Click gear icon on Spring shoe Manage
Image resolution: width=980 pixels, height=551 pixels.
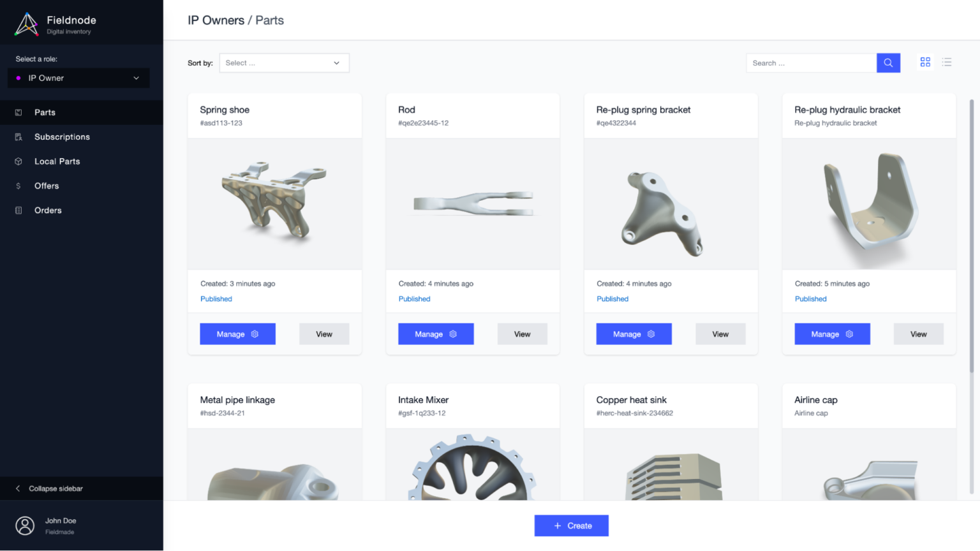point(255,334)
